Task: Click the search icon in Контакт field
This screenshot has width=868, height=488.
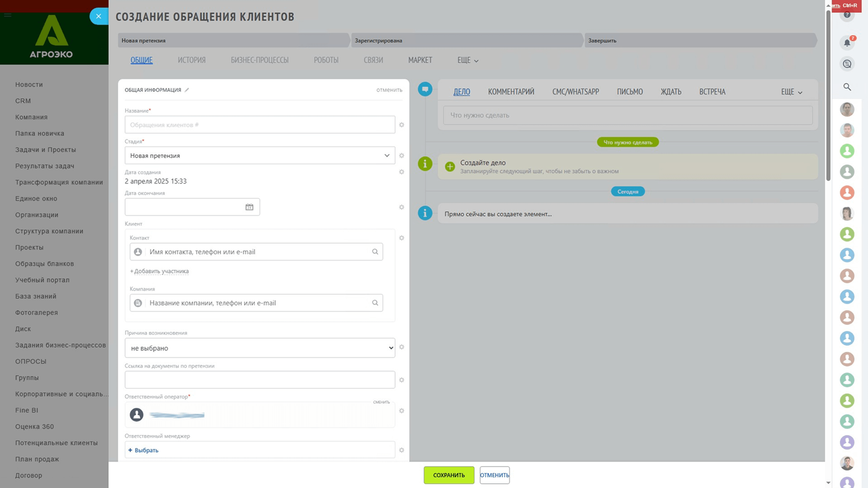Action: coord(375,252)
